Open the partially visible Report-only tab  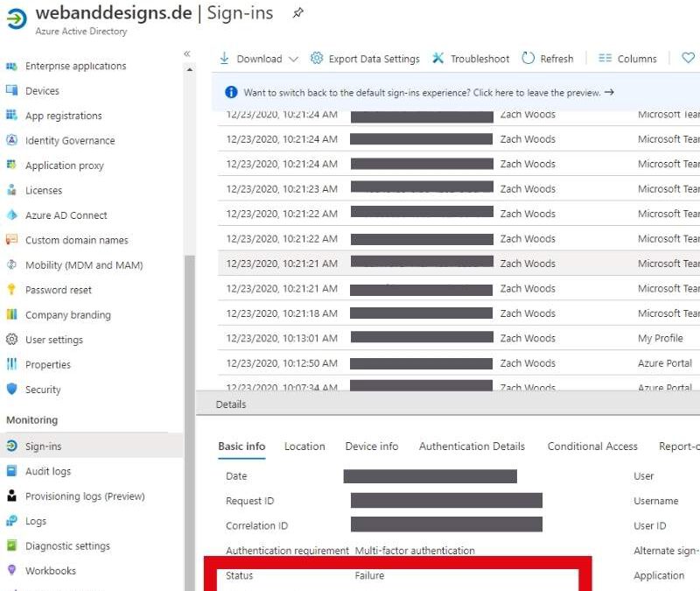[x=679, y=447]
